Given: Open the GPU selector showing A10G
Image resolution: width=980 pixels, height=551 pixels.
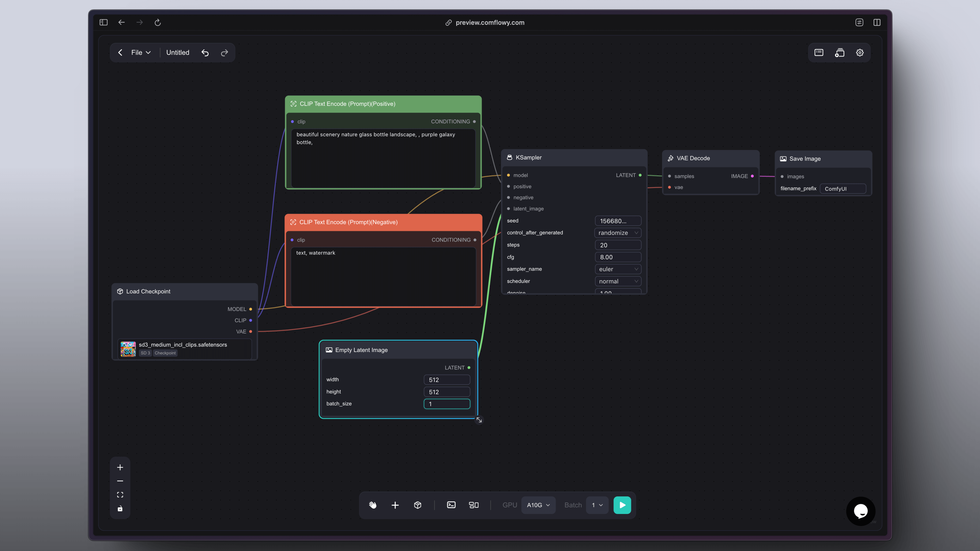Looking at the screenshot, I should (538, 505).
